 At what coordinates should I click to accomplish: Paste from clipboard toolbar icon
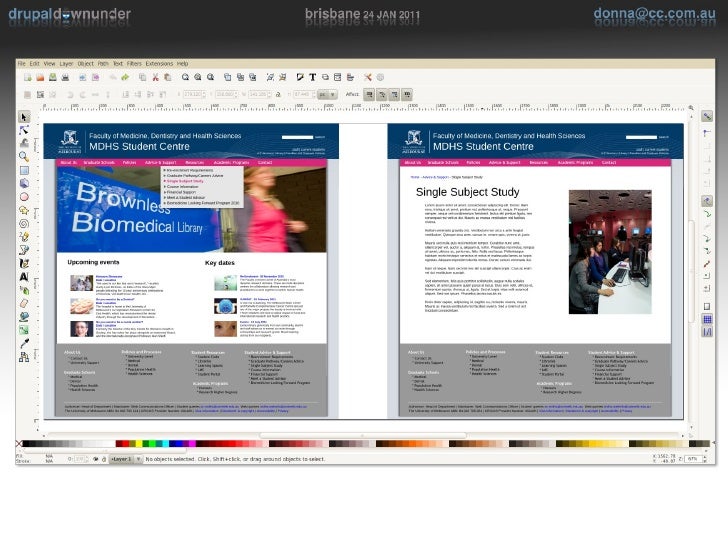168,78
